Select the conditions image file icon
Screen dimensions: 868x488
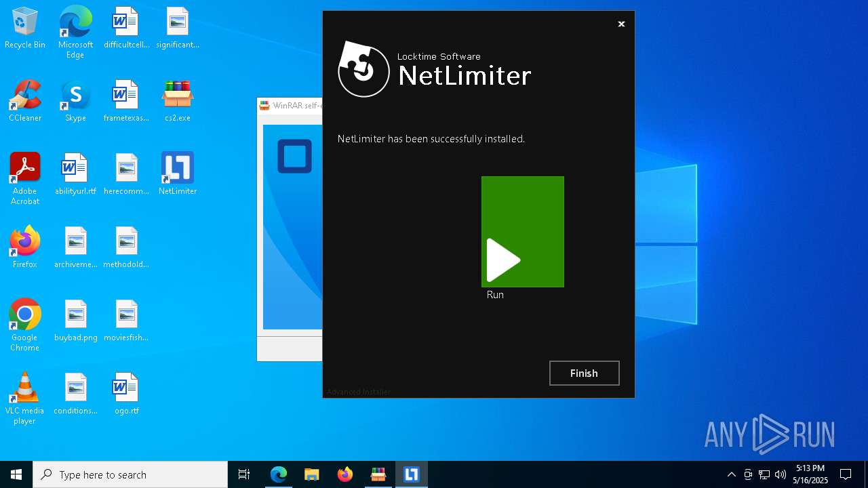[75, 394]
